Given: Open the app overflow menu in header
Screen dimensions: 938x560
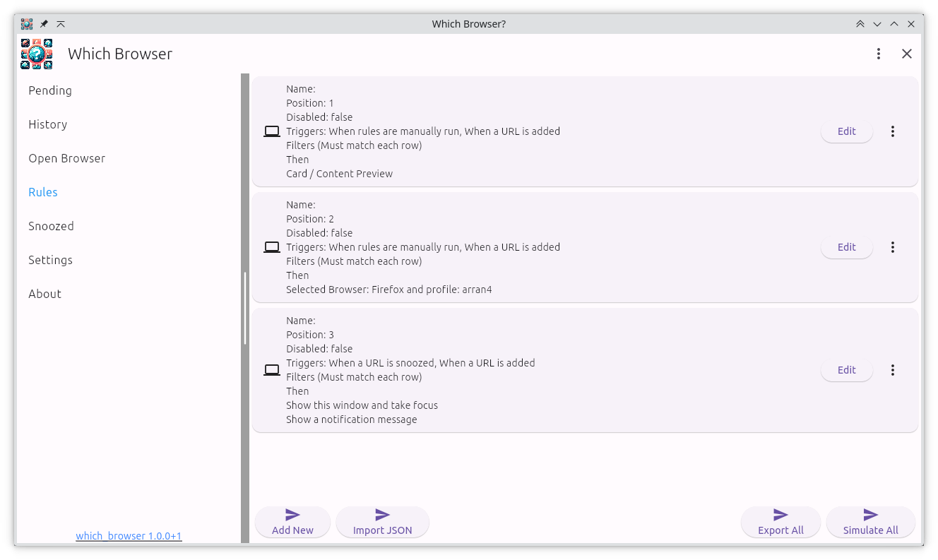Looking at the screenshot, I should [x=879, y=54].
